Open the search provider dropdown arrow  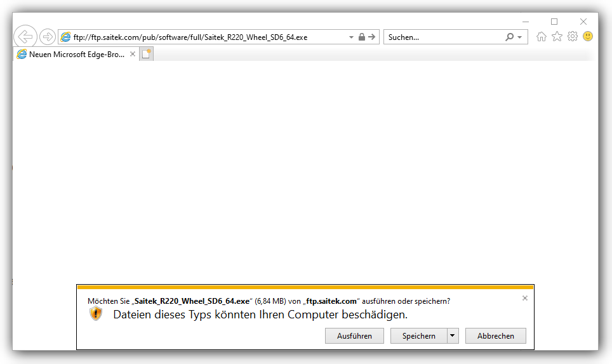[x=520, y=37]
